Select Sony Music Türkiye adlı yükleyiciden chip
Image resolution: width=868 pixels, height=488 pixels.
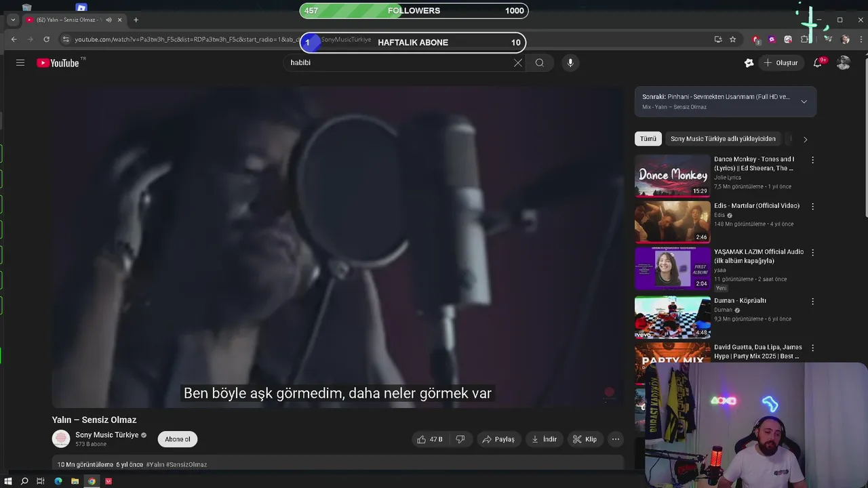(x=723, y=139)
